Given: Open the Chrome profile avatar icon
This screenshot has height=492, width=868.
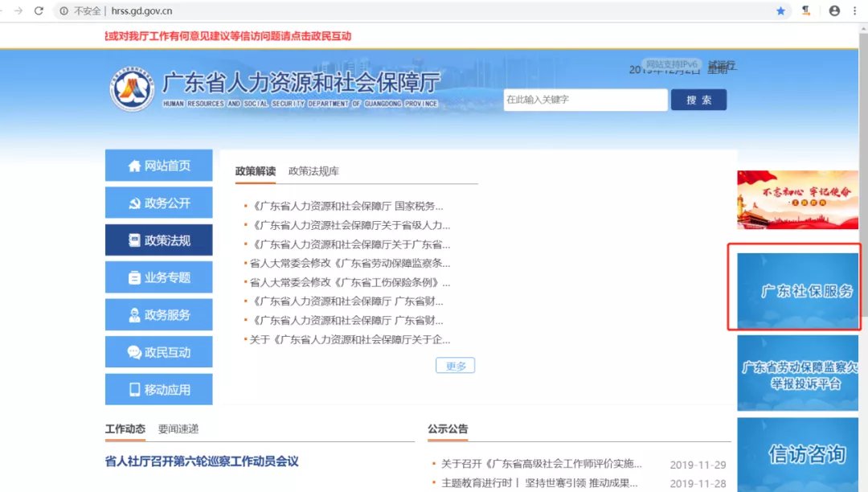Looking at the screenshot, I should click(834, 11).
